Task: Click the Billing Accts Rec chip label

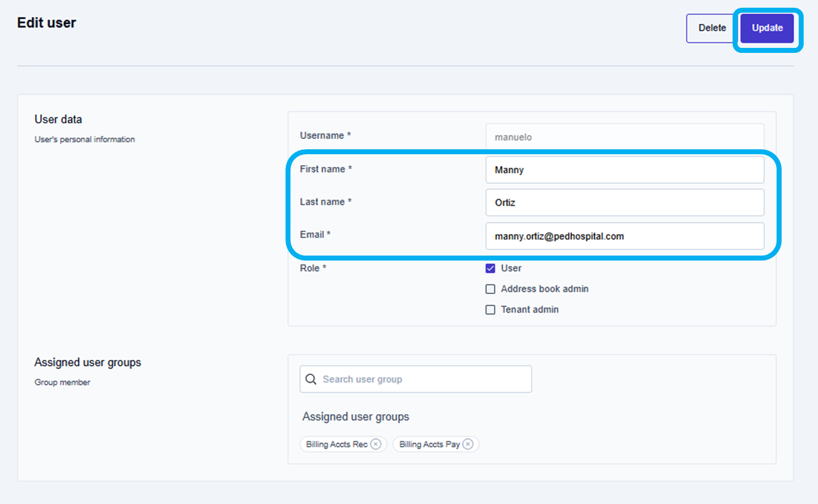Action: click(337, 445)
